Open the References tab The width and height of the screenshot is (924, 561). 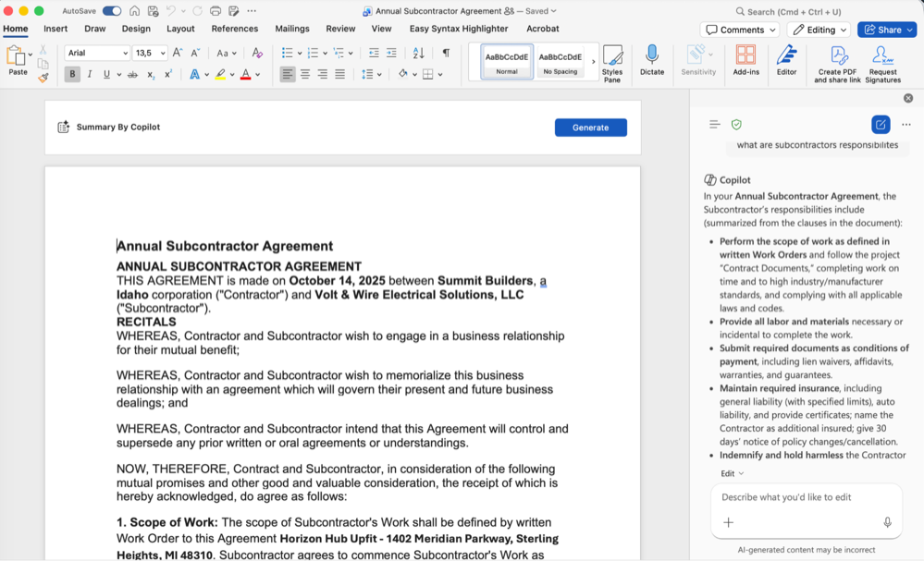coord(235,29)
